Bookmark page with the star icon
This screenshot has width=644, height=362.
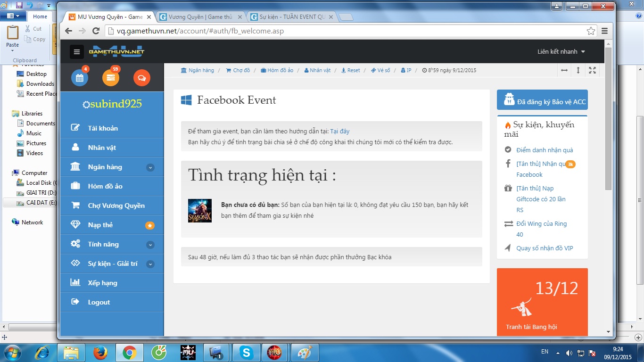point(591,31)
